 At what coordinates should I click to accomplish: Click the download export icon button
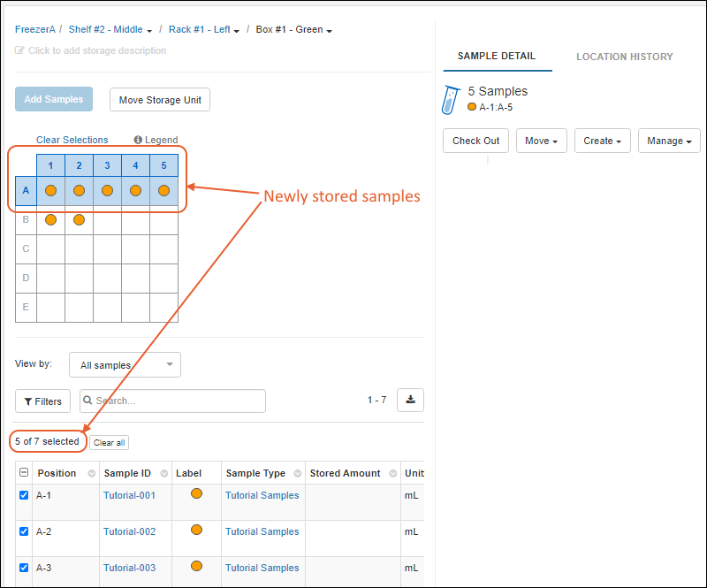pos(410,400)
